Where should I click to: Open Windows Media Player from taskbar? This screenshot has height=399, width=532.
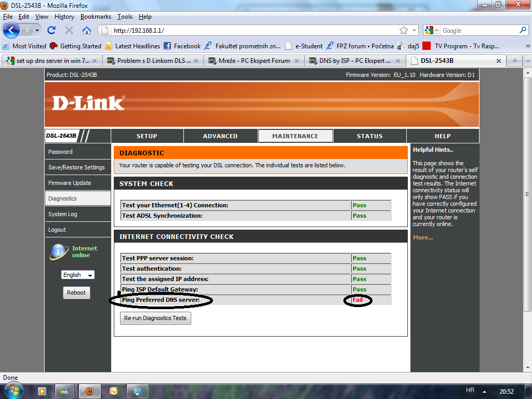(42, 391)
